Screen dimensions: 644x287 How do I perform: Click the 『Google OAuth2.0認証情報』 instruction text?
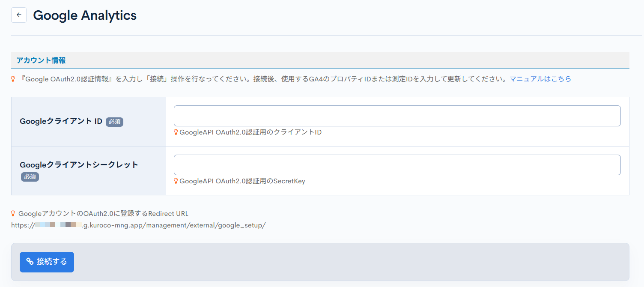pos(263,79)
